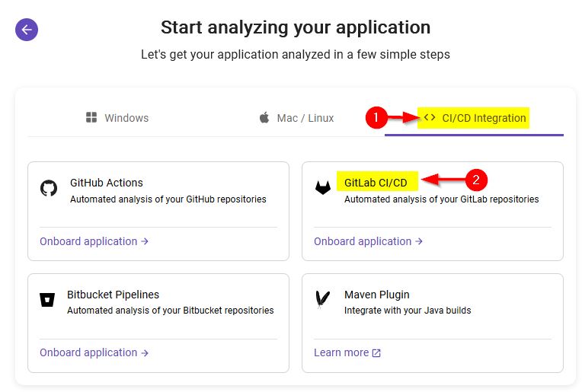Switch to the Mac / Linux tab
This screenshot has height=392, width=582.
tap(296, 118)
